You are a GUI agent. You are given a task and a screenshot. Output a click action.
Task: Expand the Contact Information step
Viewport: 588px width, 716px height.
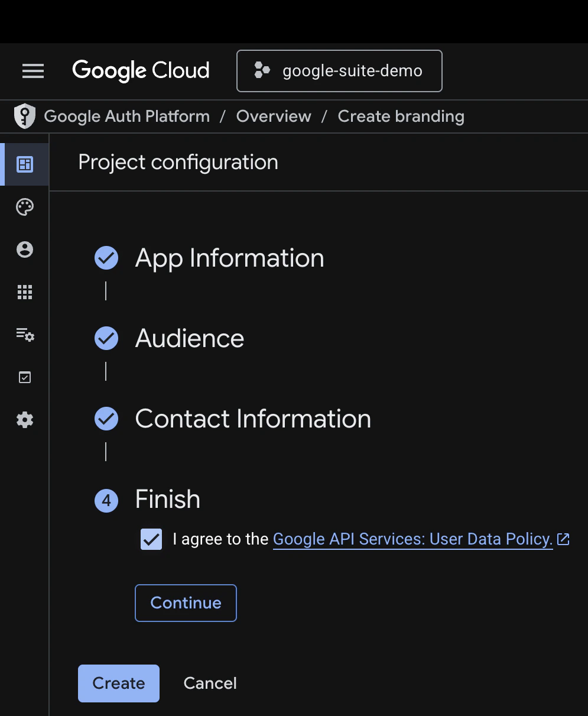coord(253,419)
